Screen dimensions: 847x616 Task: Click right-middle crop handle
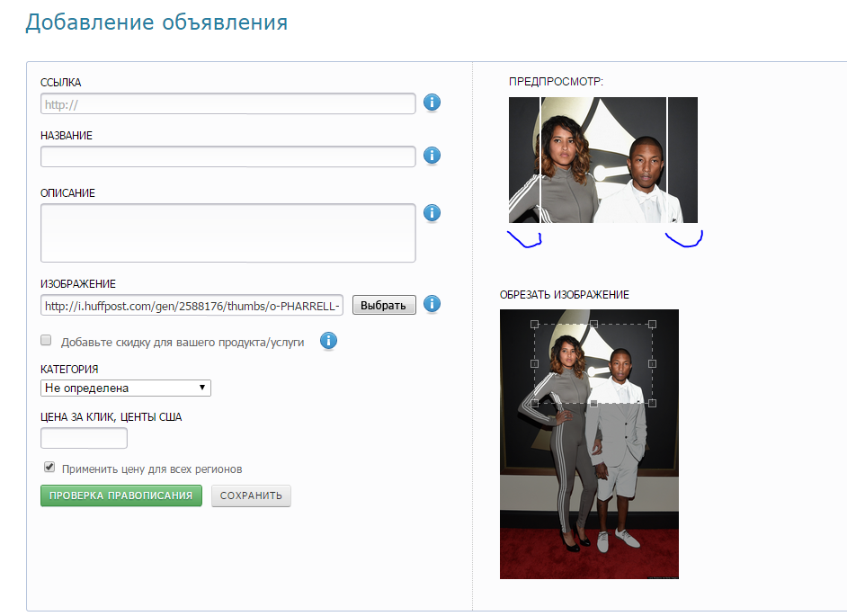tap(652, 363)
